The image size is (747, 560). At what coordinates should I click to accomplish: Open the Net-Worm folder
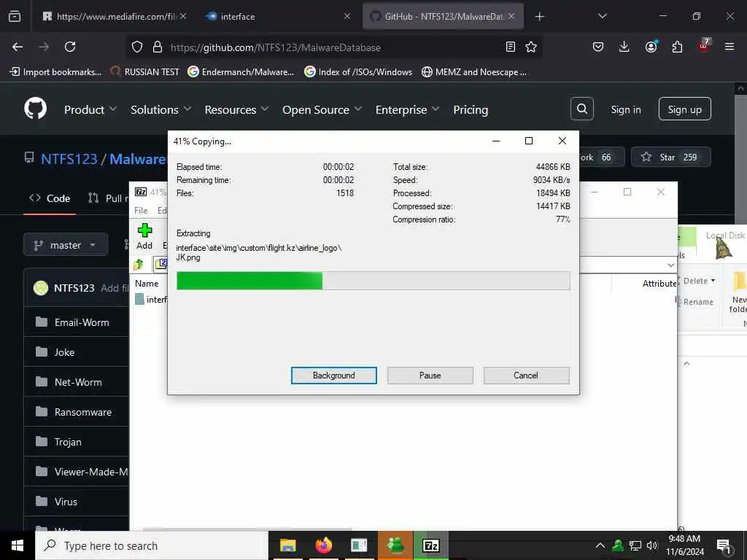(78, 382)
